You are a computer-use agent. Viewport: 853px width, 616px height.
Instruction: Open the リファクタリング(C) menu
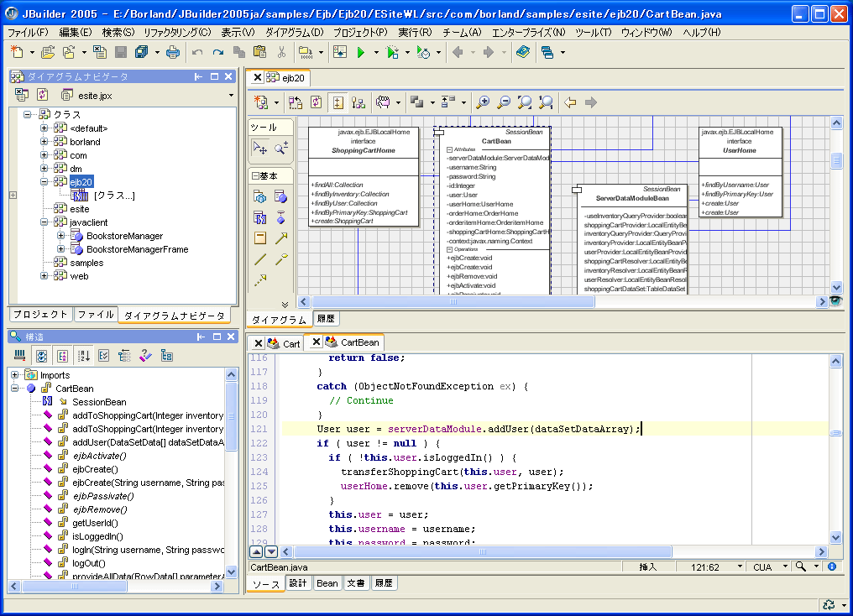(177, 33)
